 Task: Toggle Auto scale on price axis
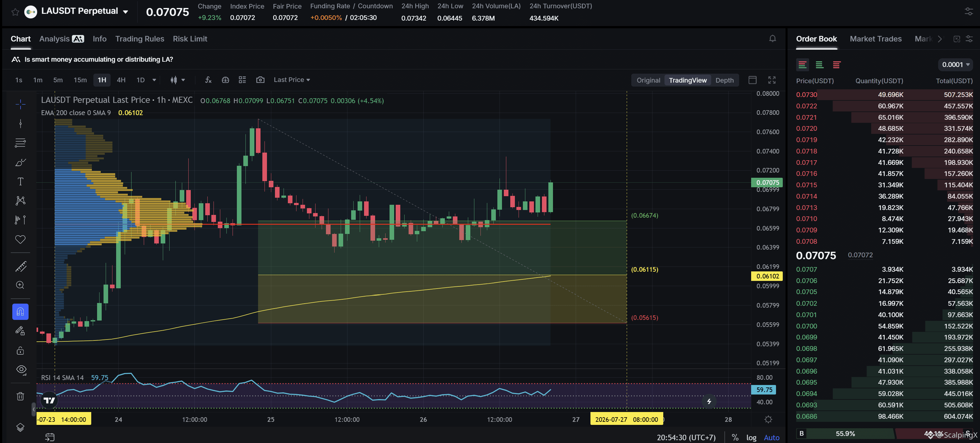tap(771, 438)
